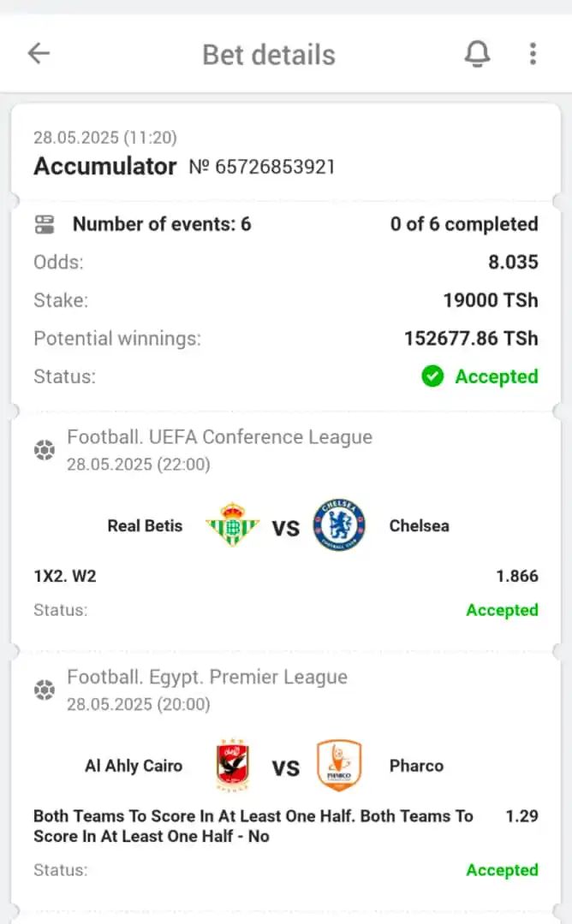Open the three-dot overflow menu
The height and width of the screenshot is (924, 572).
533,54
